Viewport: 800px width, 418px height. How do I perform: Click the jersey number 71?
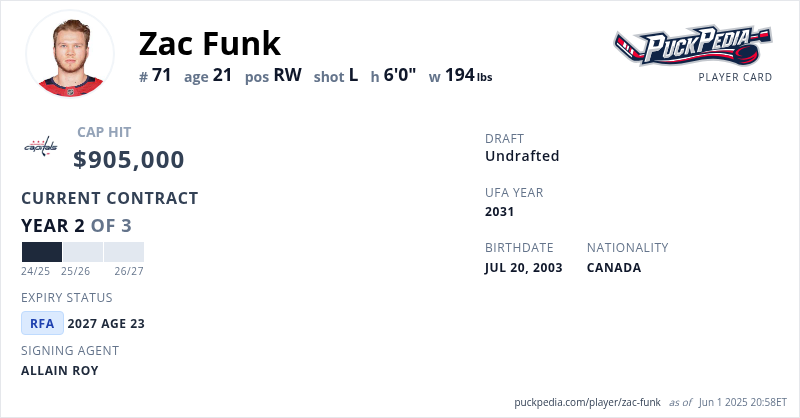(x=163, y=75)
